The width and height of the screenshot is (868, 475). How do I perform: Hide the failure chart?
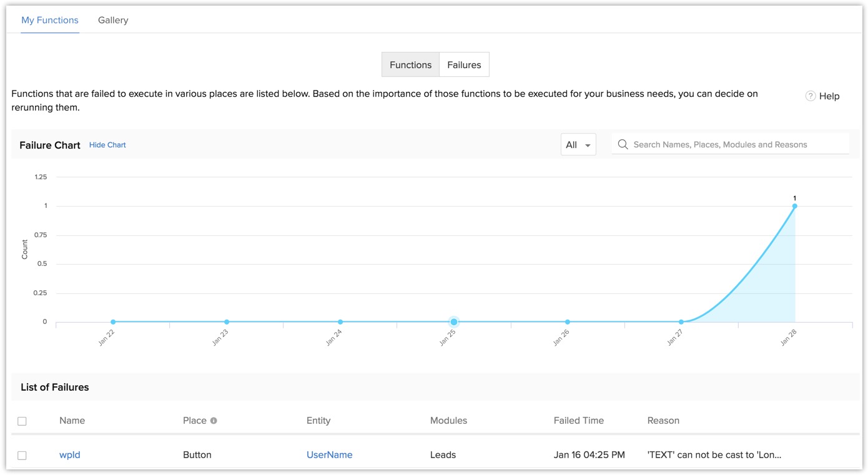pyautogui.click(x=107, y=145)
